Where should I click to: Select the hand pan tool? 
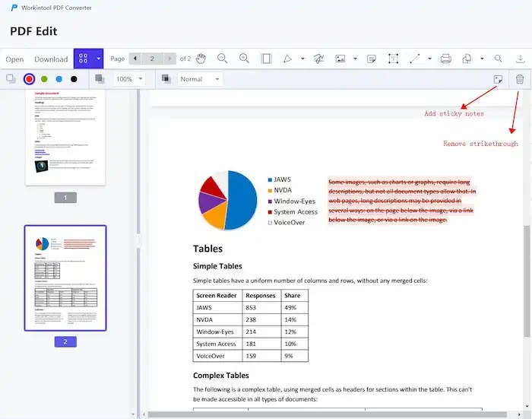tap(201, 59)
